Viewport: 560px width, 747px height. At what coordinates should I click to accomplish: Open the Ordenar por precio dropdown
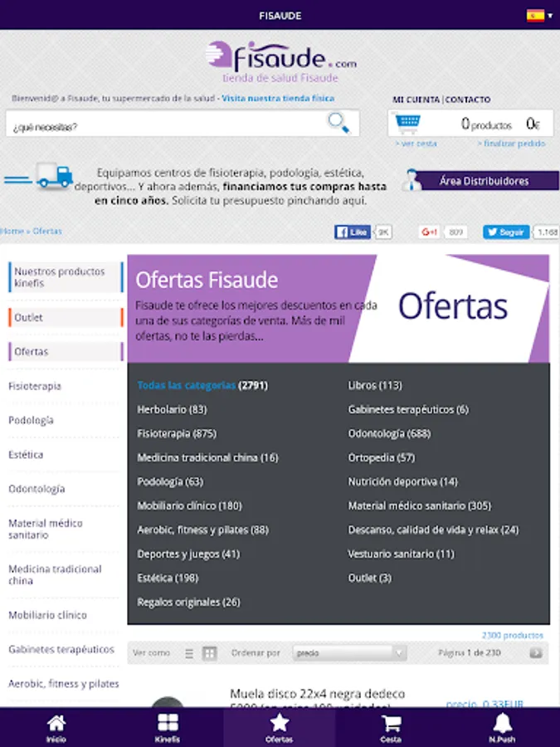pyautogui.click(x=349, y=653)
